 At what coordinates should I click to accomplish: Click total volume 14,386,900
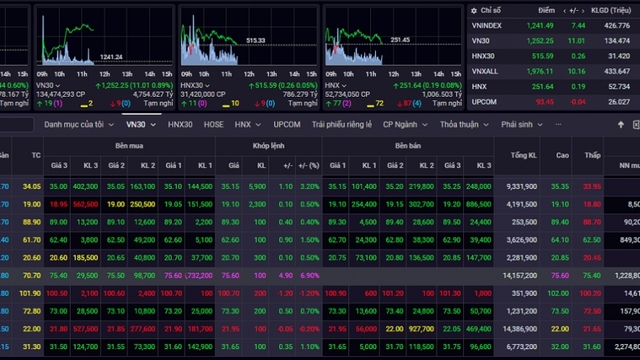(x=519, y=329)
